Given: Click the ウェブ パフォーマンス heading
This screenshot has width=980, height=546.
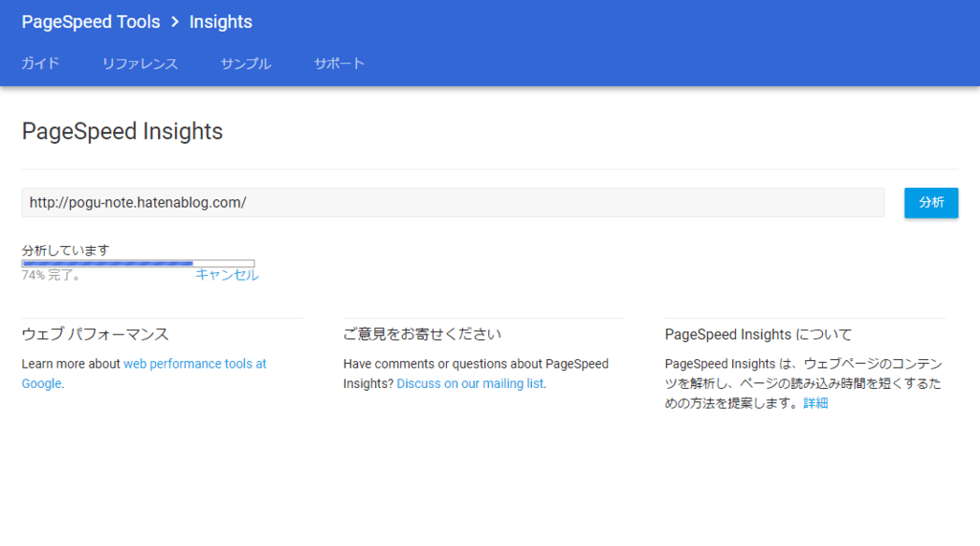Looking at the screenshot, I should [x=95, y=334].
